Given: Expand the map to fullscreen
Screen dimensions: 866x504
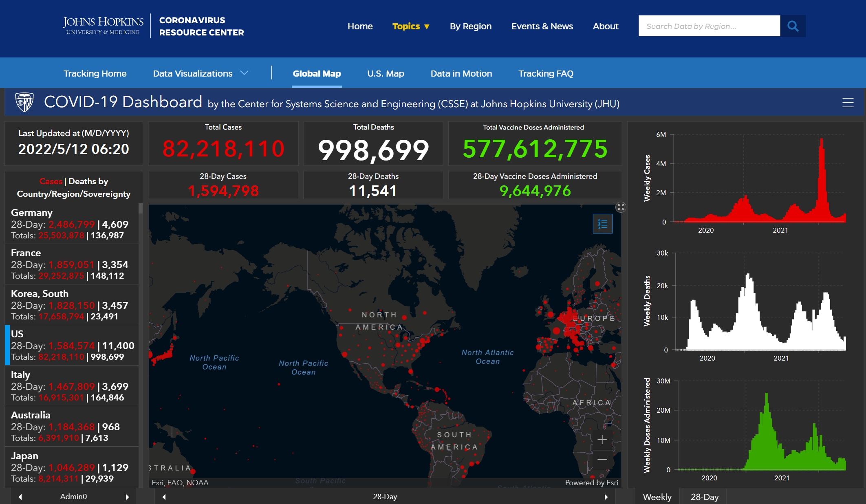Looking at the screenshot, I should tap(621, 207).
